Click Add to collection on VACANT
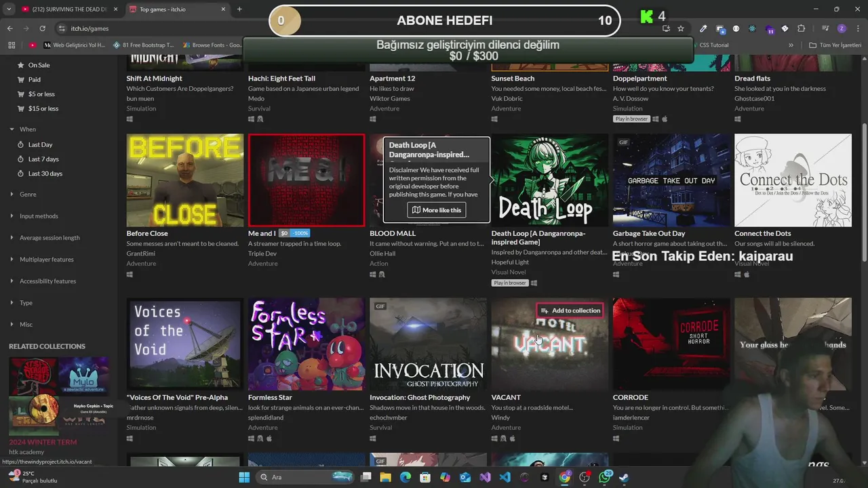The height and width of the screenshot is (488, 868). (570, 310)
